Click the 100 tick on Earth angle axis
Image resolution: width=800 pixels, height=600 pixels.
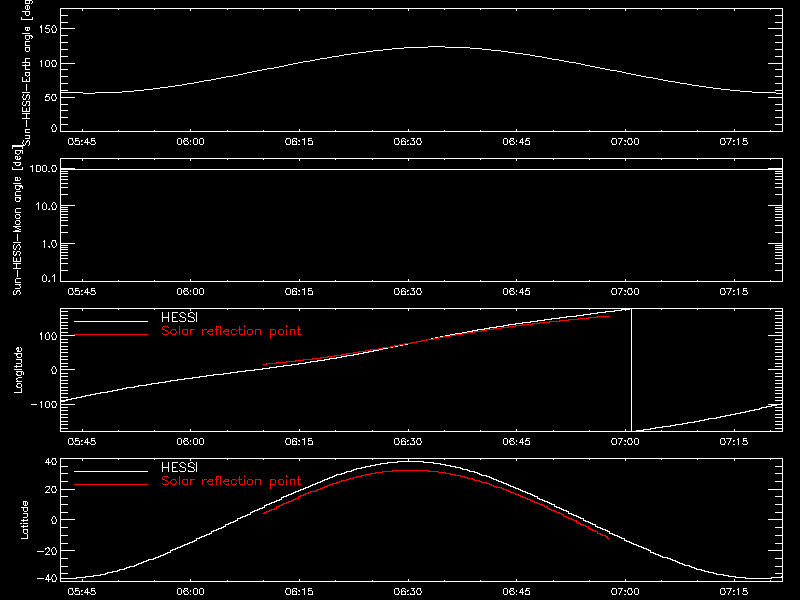coord(48,64)
